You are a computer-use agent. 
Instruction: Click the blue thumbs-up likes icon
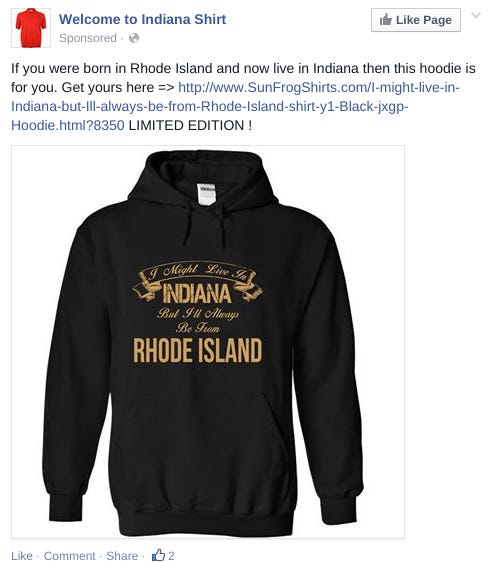[x=158, y=555]
